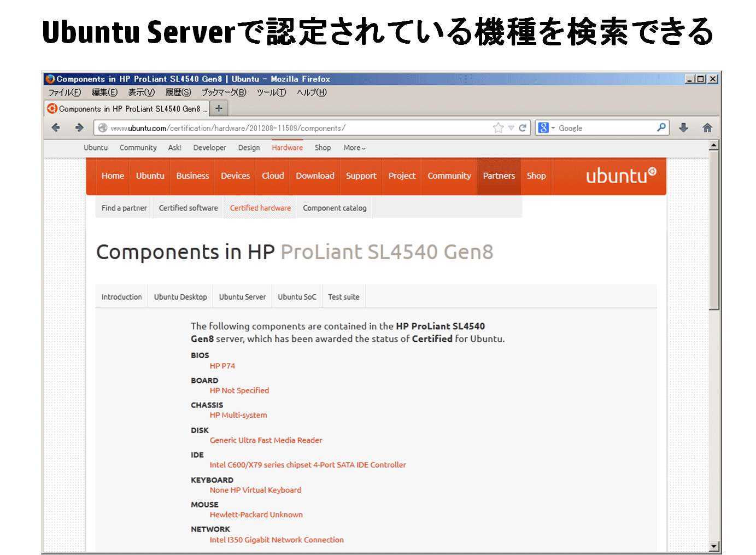756x555 pixels.
Task: Open the URL history dropdown arrow
Action: [511, 128]
